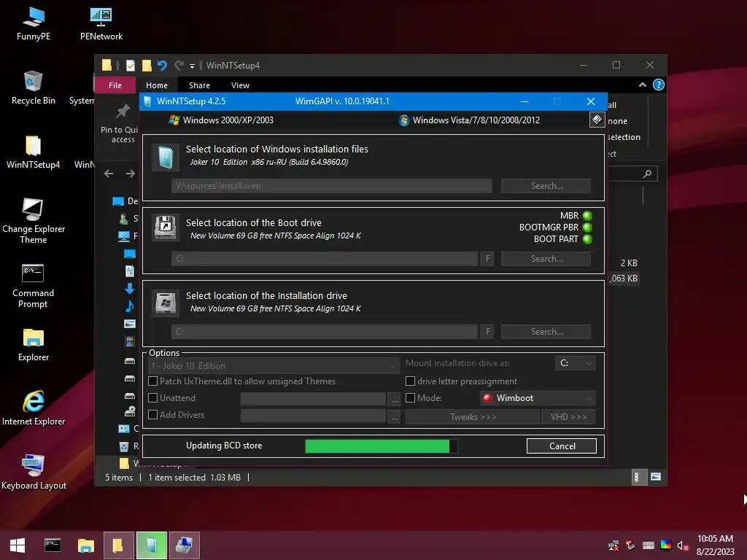Launch Command Prompt from desktop
The width and height of the screenshot is (747, 560).
click(x=33, y=286)
